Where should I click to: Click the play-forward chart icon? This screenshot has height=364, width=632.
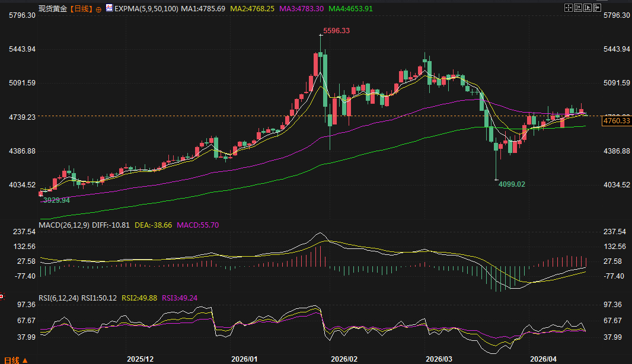(x=588, y=8)
